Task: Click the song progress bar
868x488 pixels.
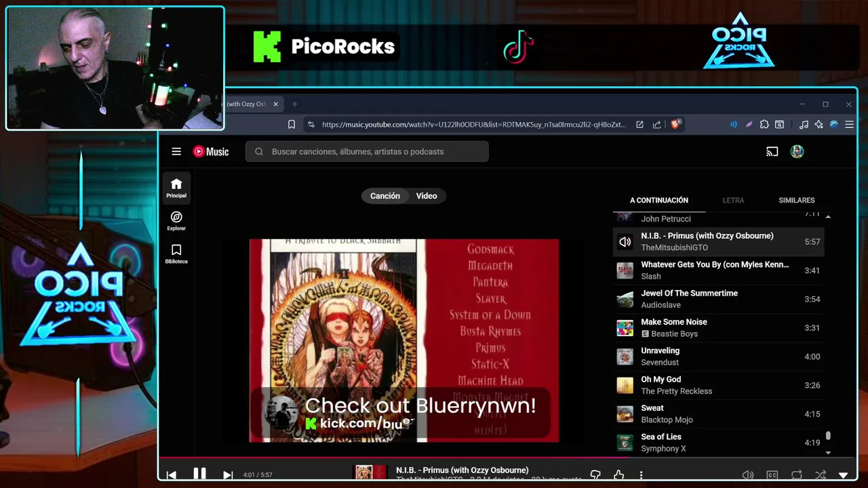Action: pos(507,457)
